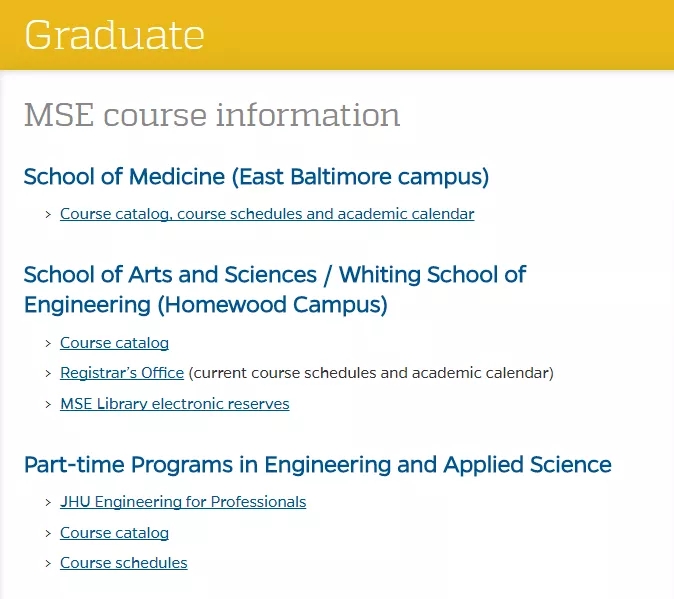
Task: Open Course schedules link
Action: (x=124, y=563)
